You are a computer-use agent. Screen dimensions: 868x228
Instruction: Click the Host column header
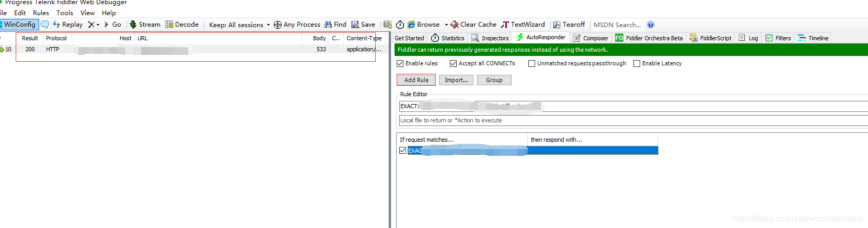click(103, 38)
